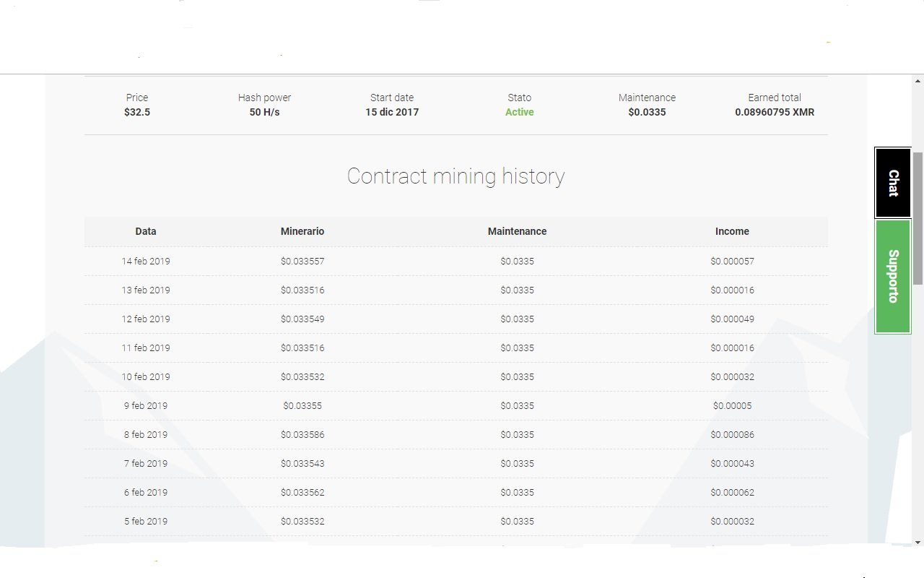
Task: Click the Income column header
Action: click(x=732, y=231)
